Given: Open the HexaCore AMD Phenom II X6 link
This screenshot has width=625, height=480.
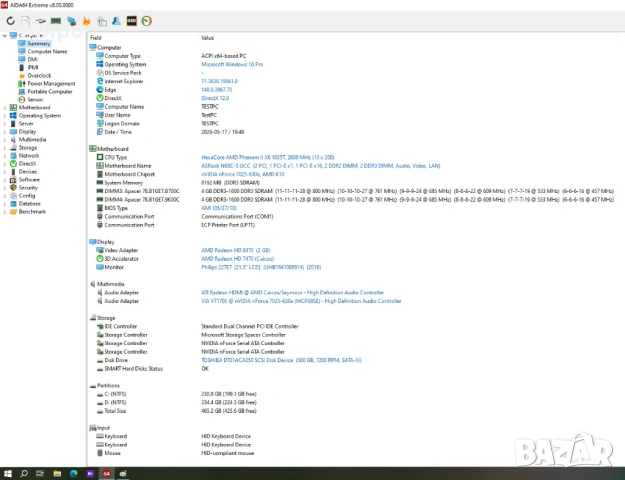Looking at the screenshot, I should point(267,157).
